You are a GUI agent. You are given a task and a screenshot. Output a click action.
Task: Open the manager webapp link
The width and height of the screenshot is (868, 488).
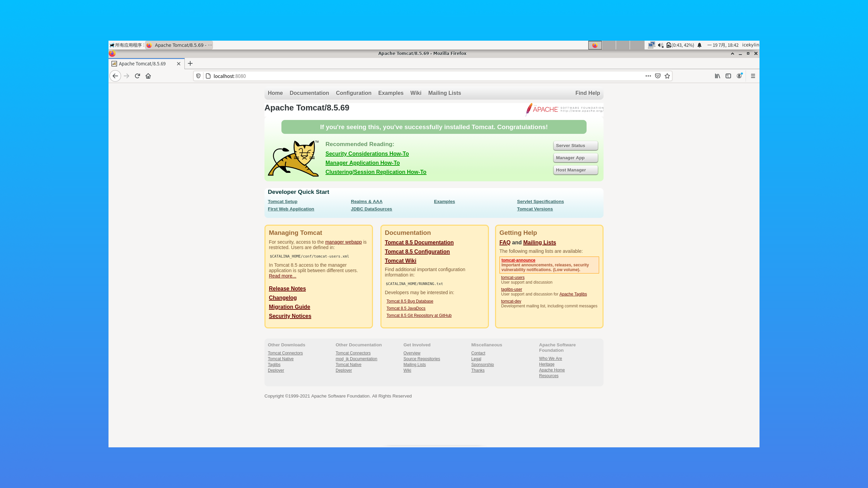click(343, 242)
